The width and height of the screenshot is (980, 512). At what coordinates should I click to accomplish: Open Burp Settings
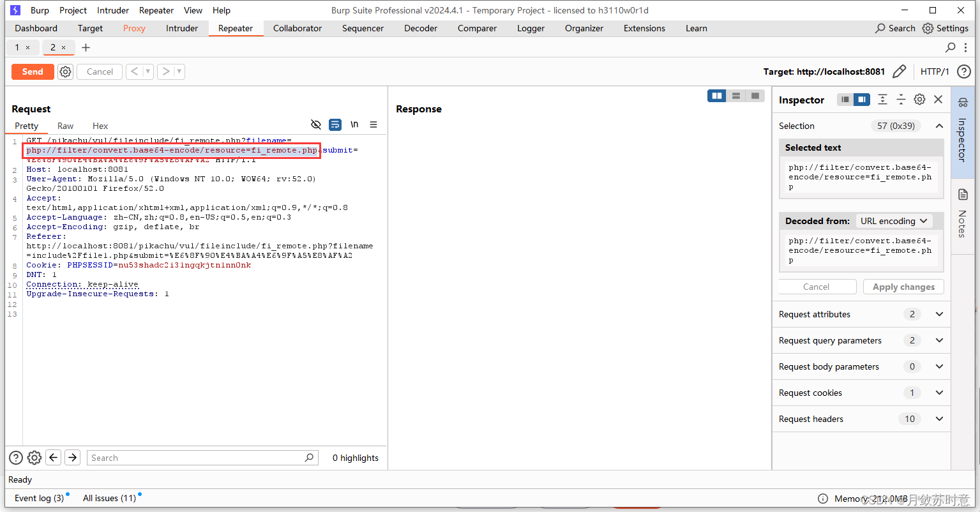pos(946,28)
